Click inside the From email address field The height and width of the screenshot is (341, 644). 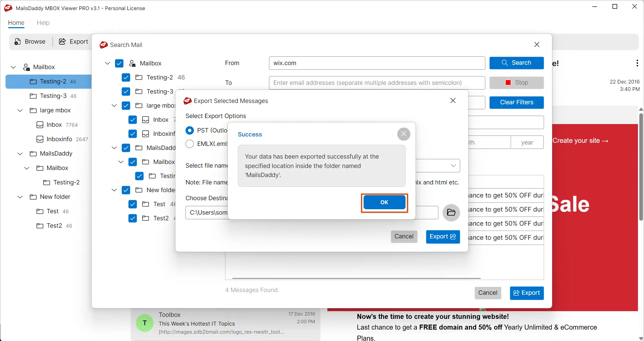point(376,63)
